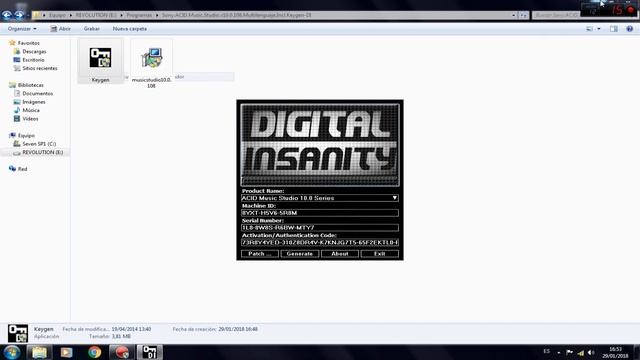This screenshot has height=360, width=640.
Task: Open the About button in keygen
Action: click(x=340, y=254)
